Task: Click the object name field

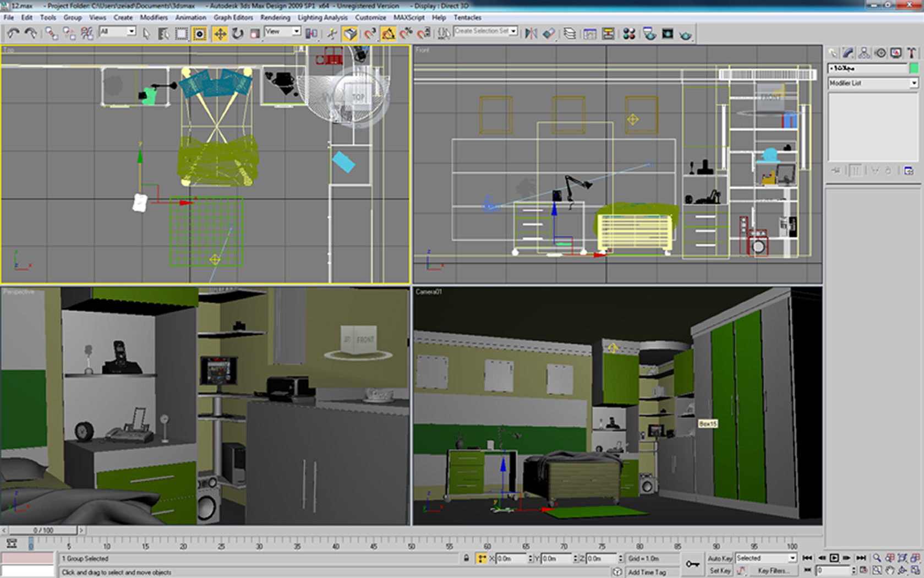Action: click(x=868, y=68)
